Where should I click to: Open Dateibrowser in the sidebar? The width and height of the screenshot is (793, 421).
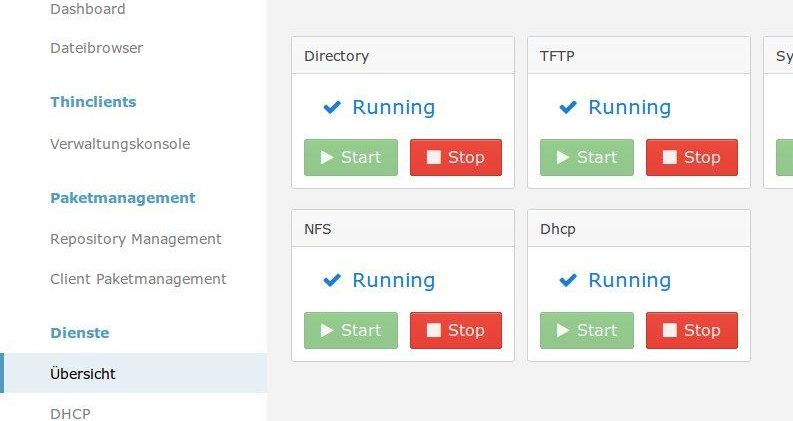click(97, 48)
